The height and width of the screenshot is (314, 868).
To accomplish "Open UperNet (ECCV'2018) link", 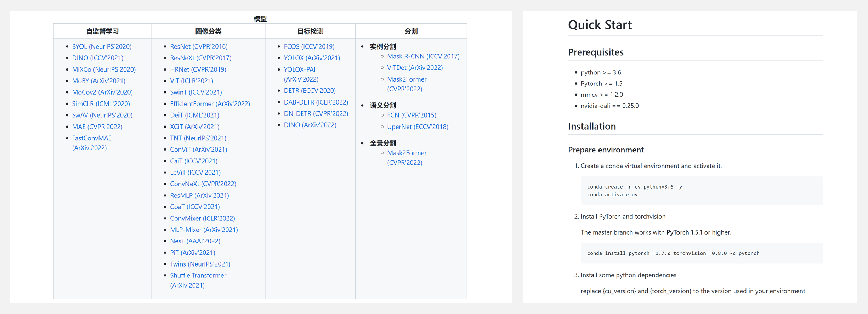I will click(418, 127).
